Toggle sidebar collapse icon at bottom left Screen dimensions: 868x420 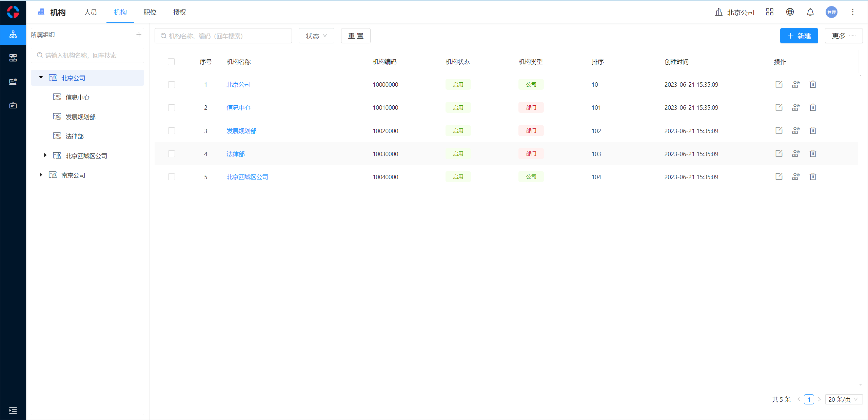point(13,410)
